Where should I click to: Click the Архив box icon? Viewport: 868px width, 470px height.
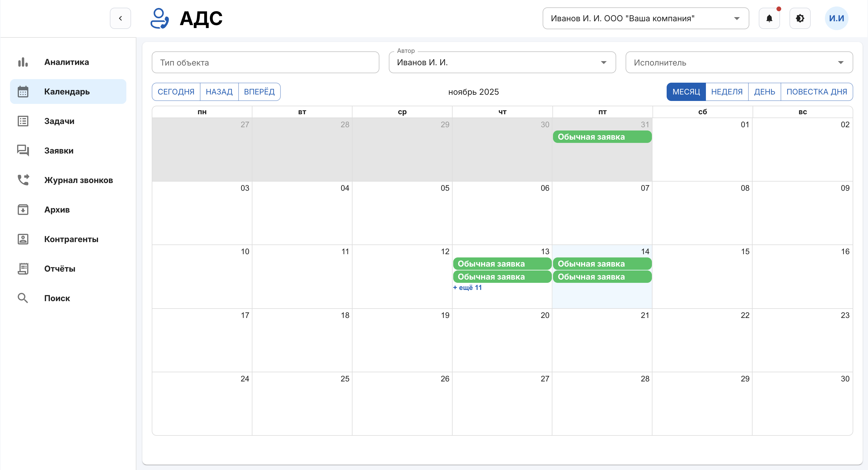pyautogui.click(x=23, y=210)
